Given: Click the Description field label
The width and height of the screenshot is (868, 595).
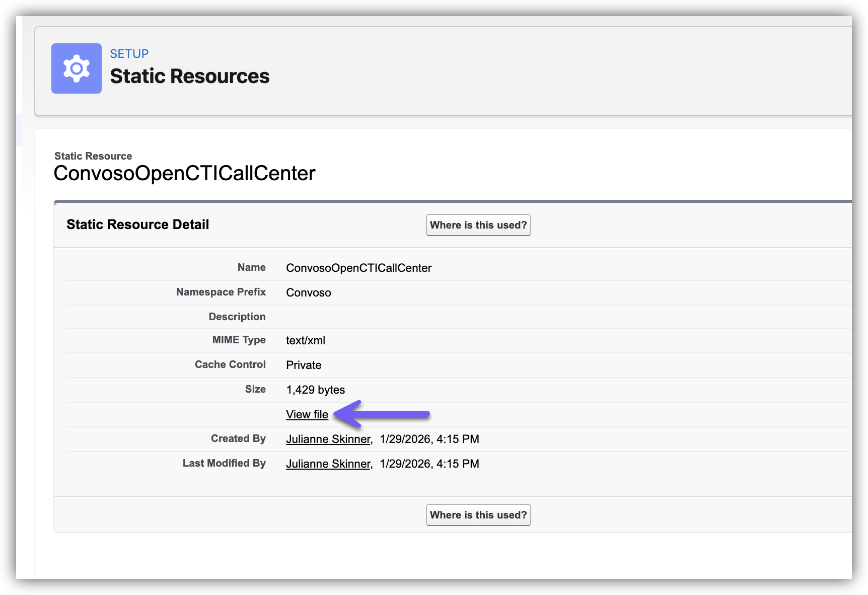Looking at the screenshot, I should tap(237, 317).
